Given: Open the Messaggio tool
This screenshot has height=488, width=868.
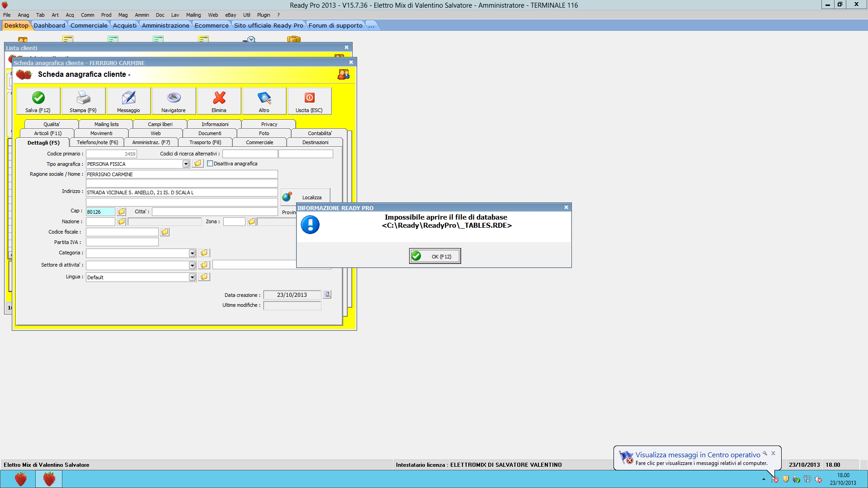Looking at the screenshot, I should (128, 101).
